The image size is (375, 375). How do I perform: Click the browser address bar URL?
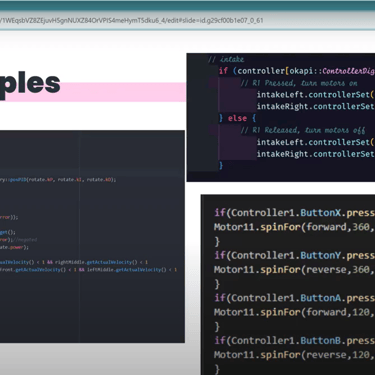[x=132, y=20]
